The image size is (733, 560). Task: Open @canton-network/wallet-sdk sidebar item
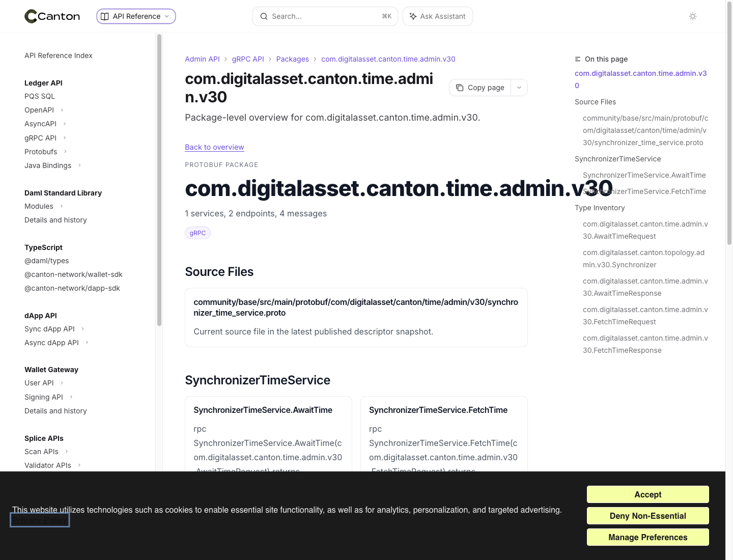(x=74, y=274)
